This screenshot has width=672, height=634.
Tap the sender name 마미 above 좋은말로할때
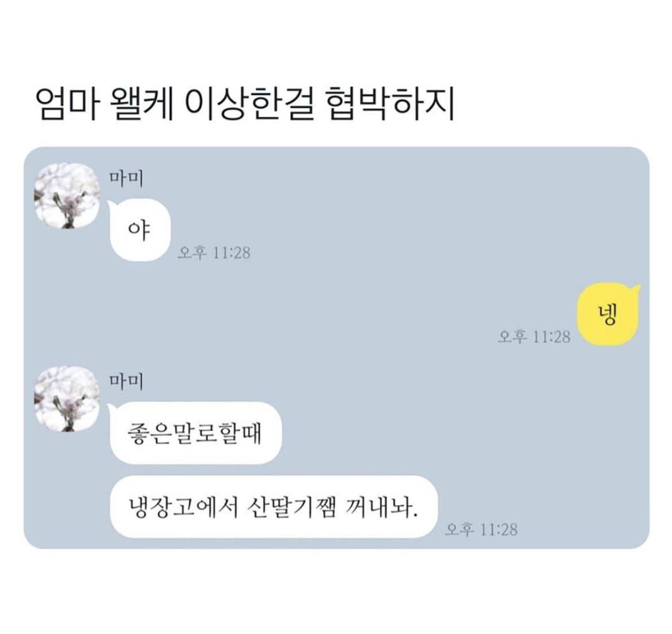point(126,382)
